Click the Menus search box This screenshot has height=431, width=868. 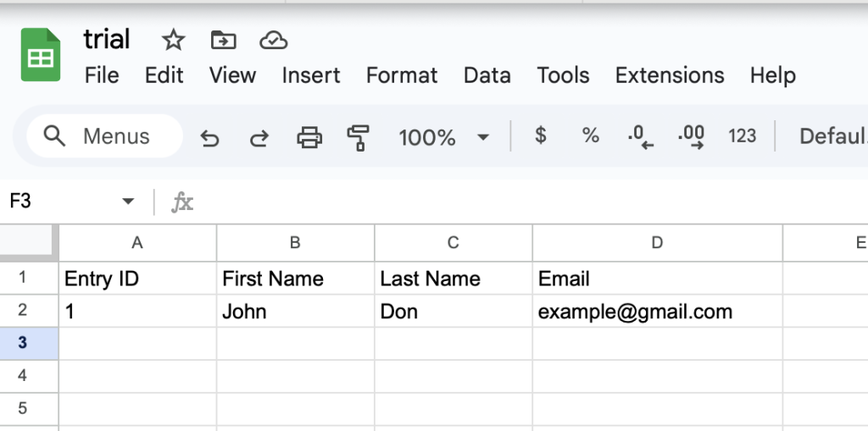pyautogui.click(x=105, y=136)
